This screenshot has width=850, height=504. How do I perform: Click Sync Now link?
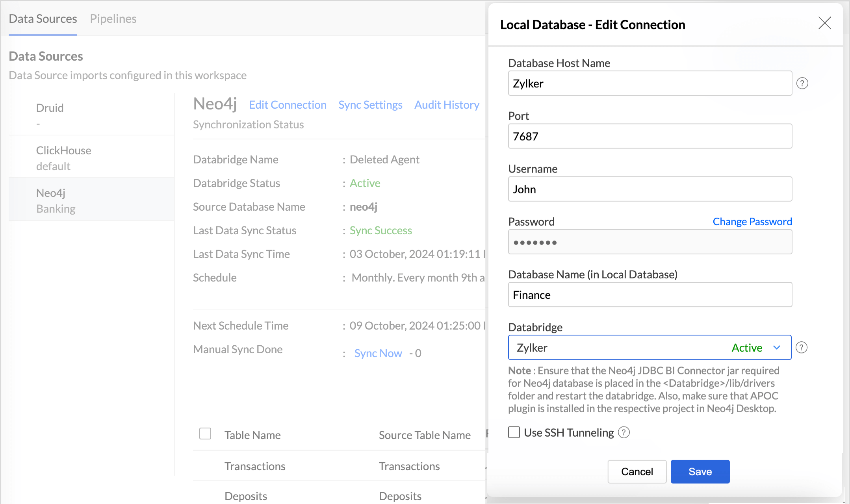[378, 353]
